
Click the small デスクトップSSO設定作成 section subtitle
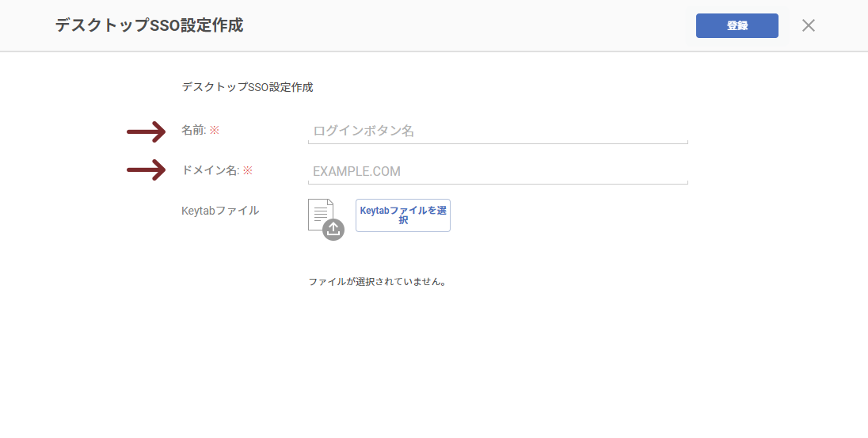pyautogui.click(x=247, y=87)
